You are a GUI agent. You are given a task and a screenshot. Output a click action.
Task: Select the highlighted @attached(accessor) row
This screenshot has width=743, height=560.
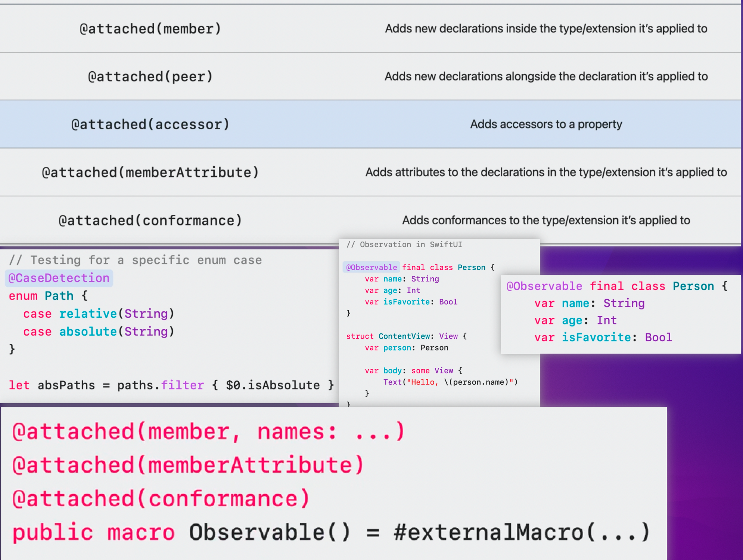coord(150,124)
